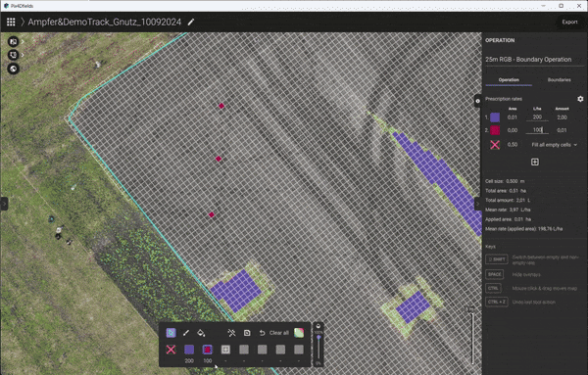Image resolution: width=588 pixels, height=375 pixels.
Task: Click the top crimson cell on the map
Action: click(x=221, y=106)
